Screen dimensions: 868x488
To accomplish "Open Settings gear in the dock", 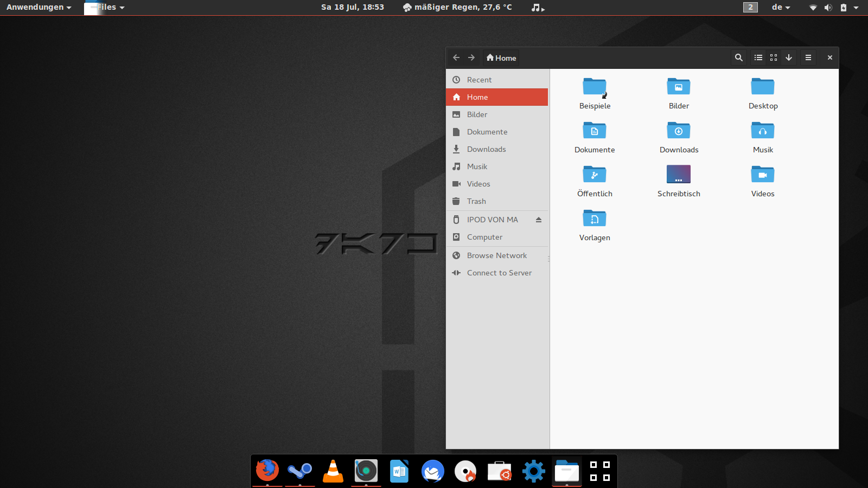I will click(534, 471).
